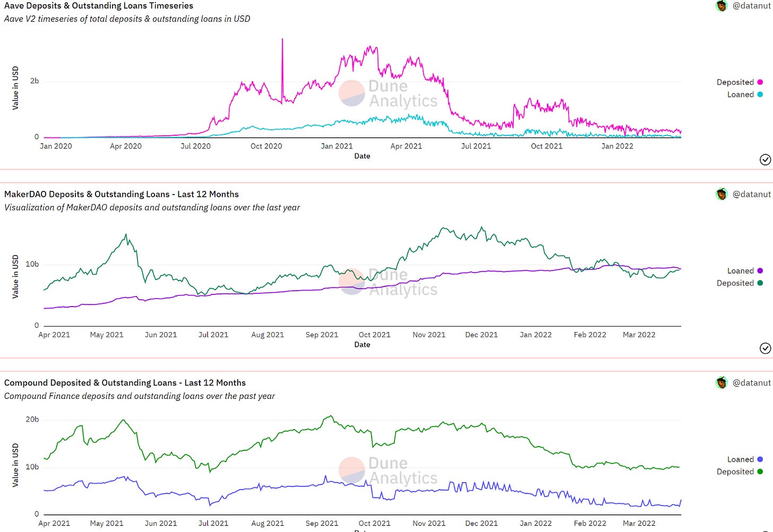
Task: Click green Deposited swatch in Compound legend
Action: tap(760, 472)
